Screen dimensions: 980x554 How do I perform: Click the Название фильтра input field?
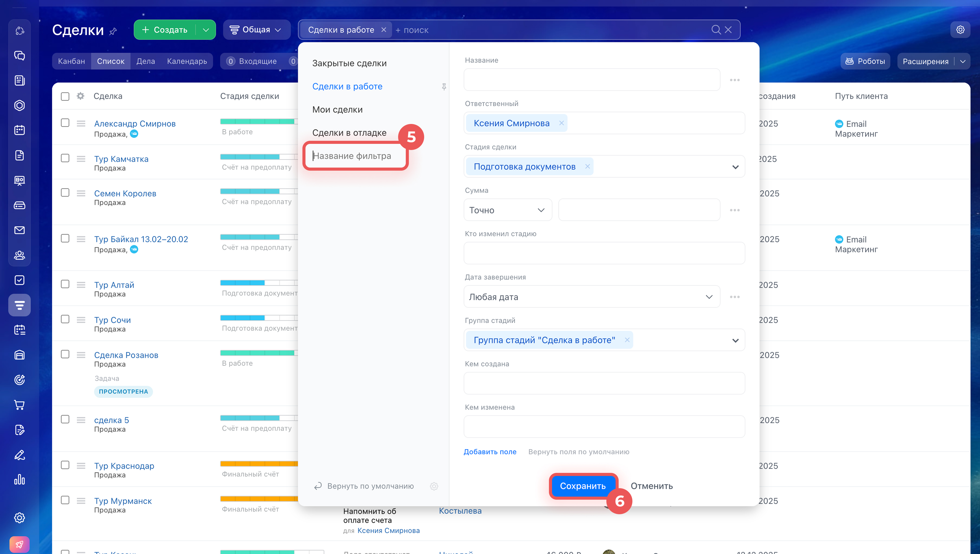(356, 156)
